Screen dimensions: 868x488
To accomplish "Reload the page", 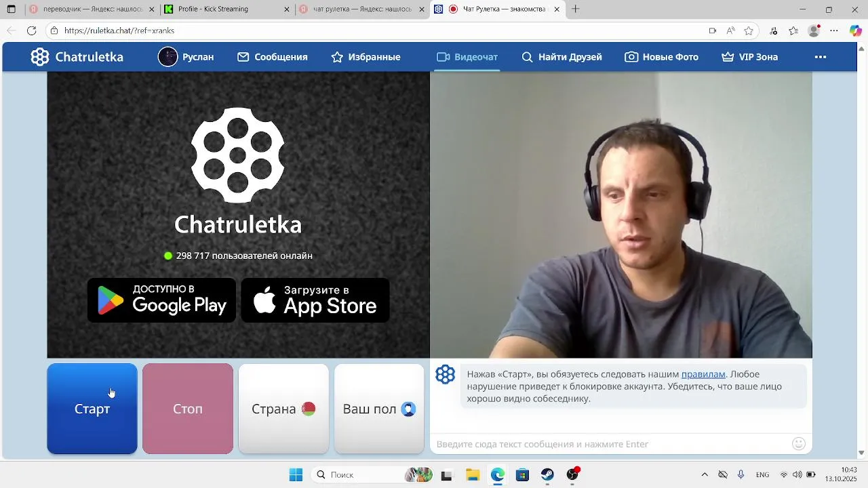I will [31, 30].
